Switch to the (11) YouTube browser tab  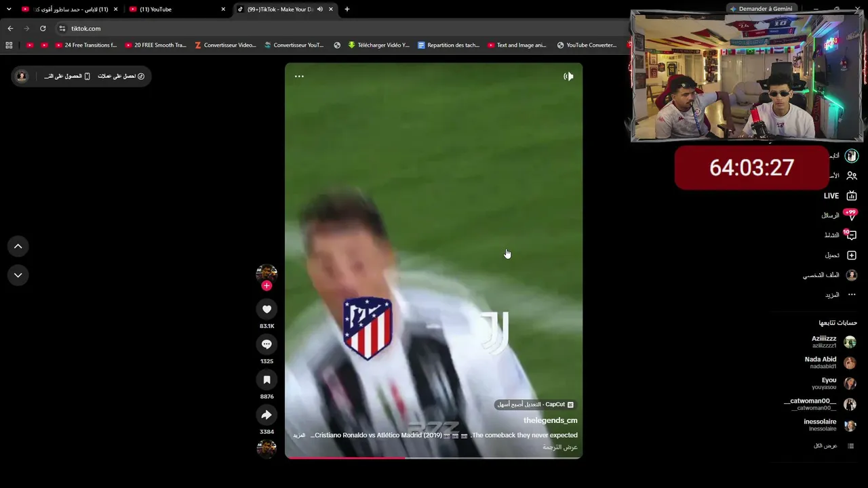[178, 9]
